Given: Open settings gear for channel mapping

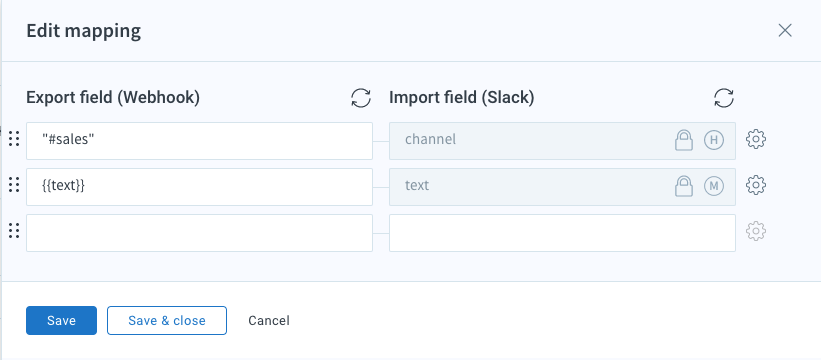Looking at the screenshot, I should 756,140.
